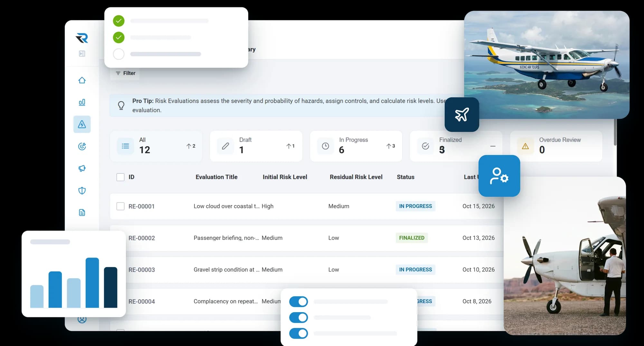Image resolution: width=644 pixels, height=346 pixels.
Task: Click the pencil icon in Draft card
Action: click(225, 146)
